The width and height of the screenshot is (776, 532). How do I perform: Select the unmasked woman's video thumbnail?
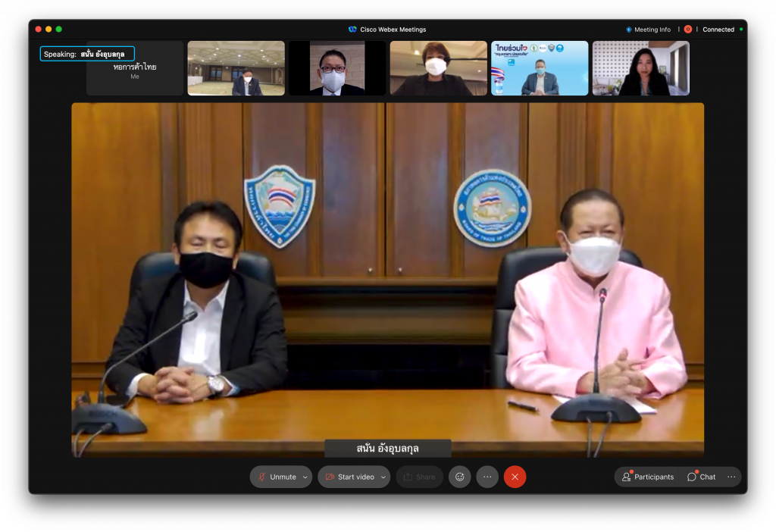[641, 68]
